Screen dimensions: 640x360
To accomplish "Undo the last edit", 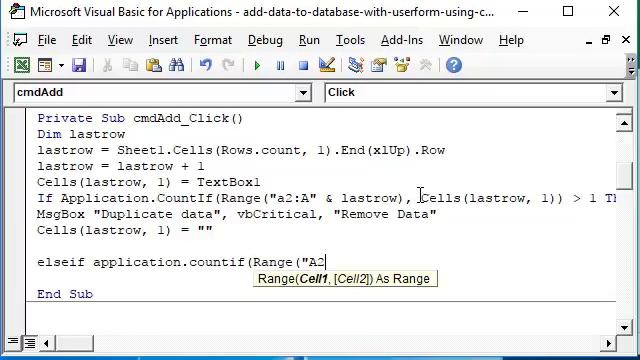I will 206,65.
